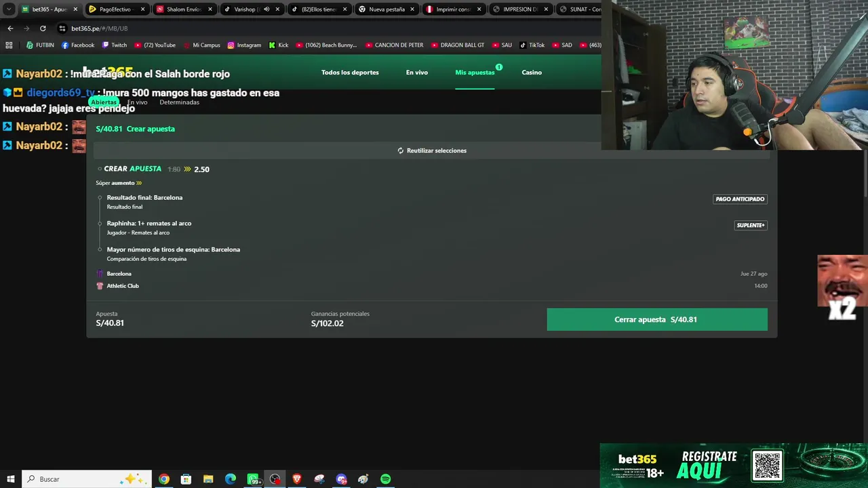Open the DRAGON BALL GT bookmark
Screen dimensions: 868x488
pos(458,45)
